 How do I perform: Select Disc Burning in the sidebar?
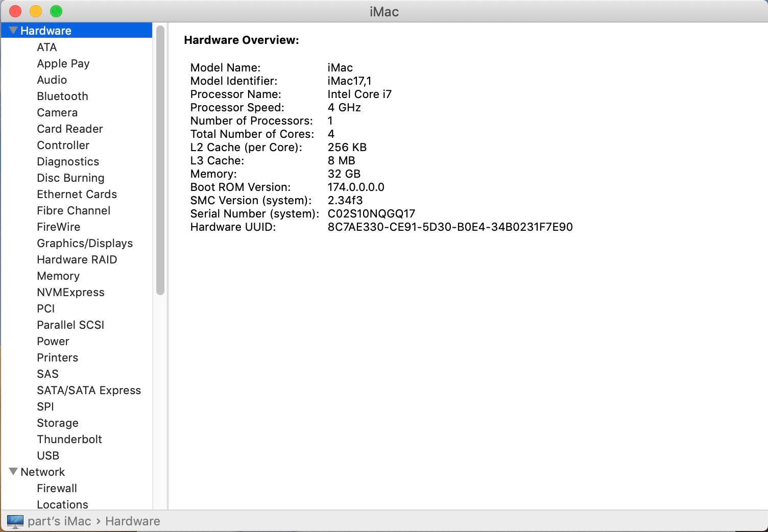coord(70,178)
